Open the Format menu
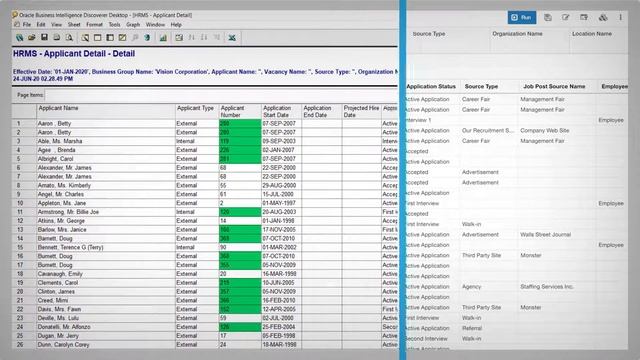 point(94,24)
